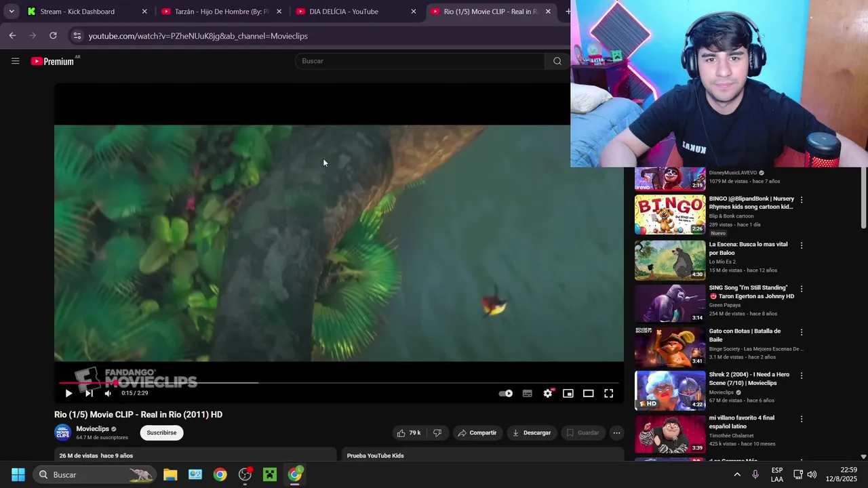Click the Windows taskbar Buscar search box
Image resolution: width=868 pixels, height=488 pixels.
click(x=95, y=474)
